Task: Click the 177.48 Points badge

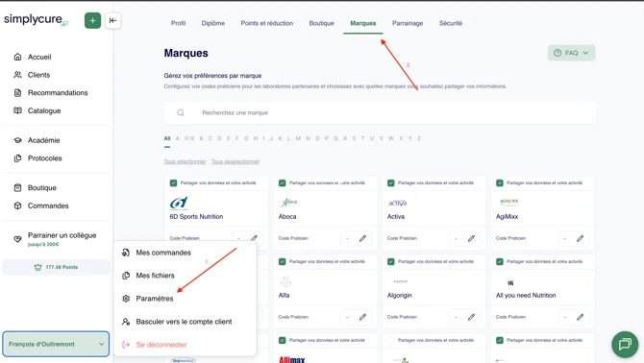Action: click(x=56, y=267)
